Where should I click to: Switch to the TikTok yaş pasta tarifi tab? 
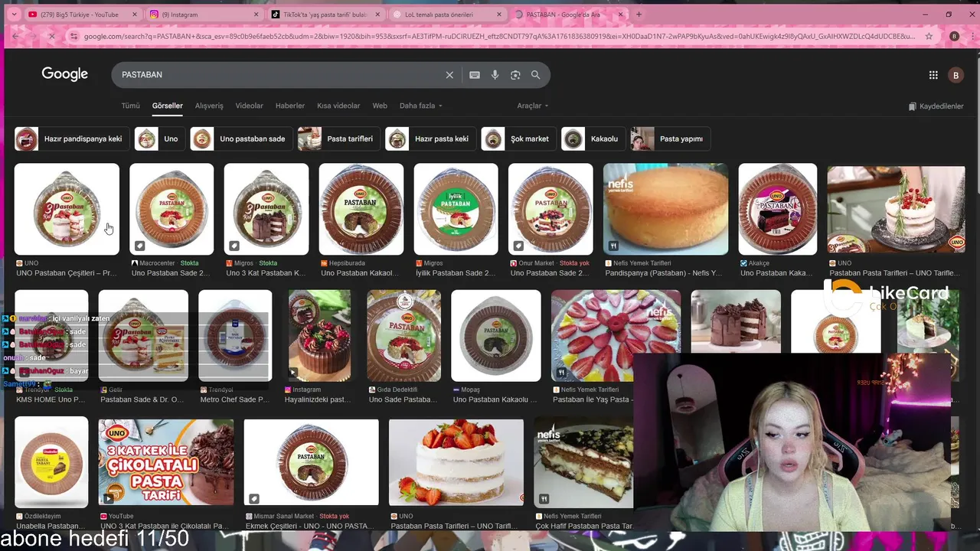(x=325, y=15)
